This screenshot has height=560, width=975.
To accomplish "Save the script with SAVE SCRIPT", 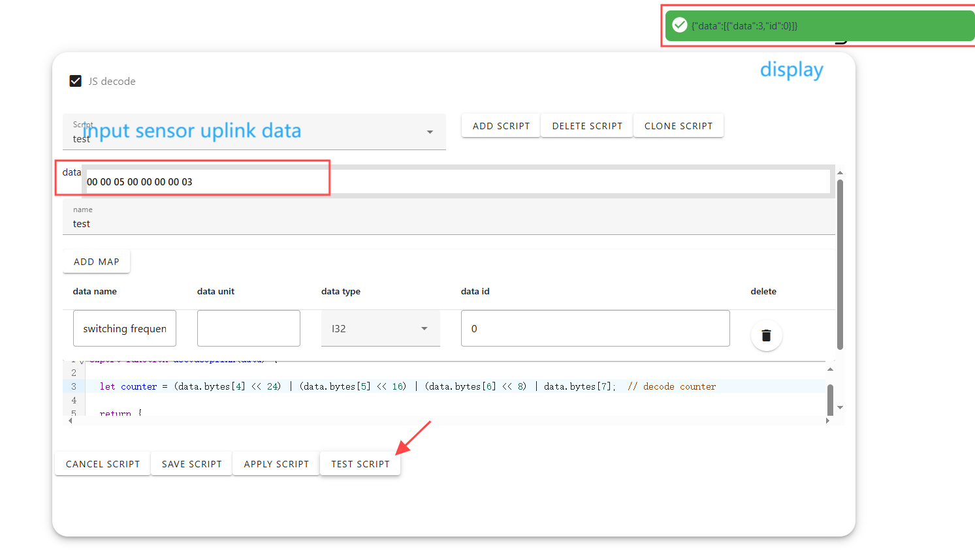I will click(191, 464).
